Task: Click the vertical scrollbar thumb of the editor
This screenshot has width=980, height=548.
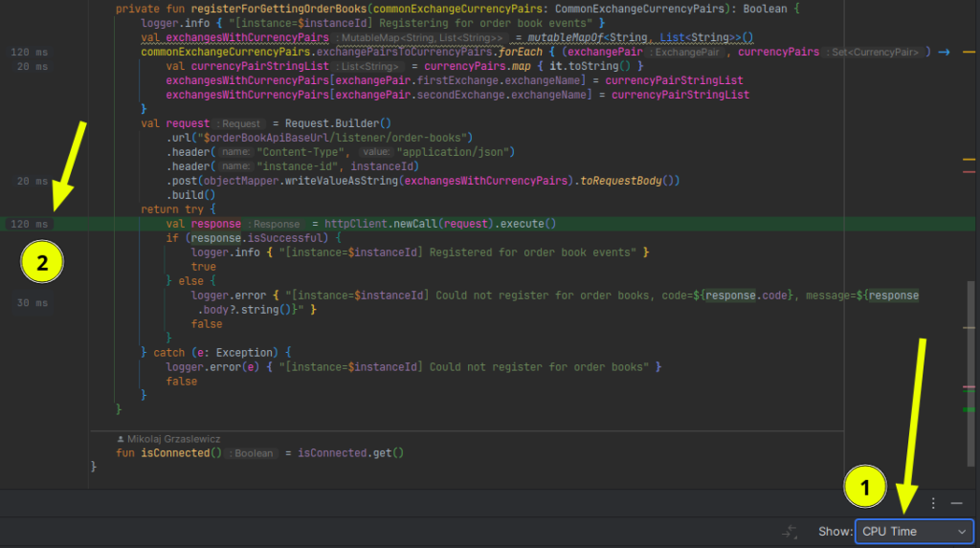Action: 970,374
